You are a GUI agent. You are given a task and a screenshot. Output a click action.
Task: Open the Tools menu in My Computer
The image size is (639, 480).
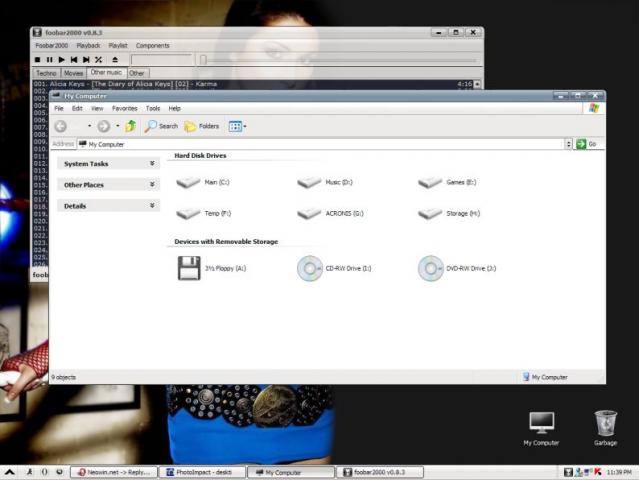[x=153, y=108]
